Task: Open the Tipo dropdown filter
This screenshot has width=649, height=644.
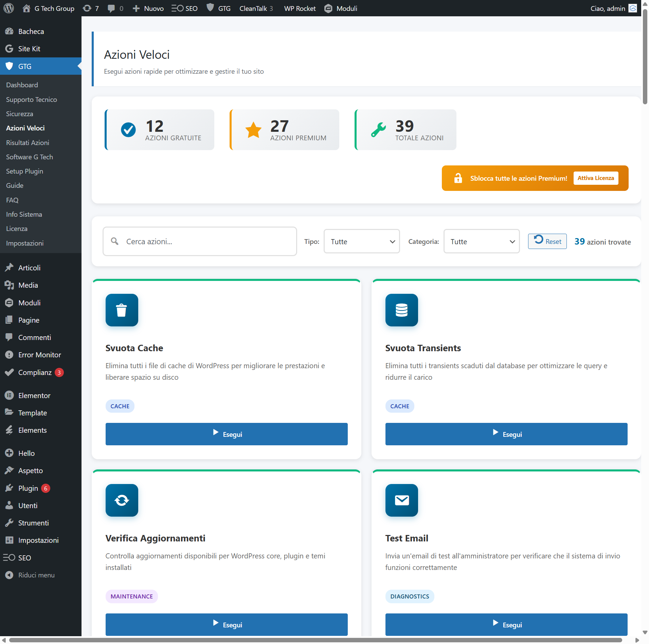Action: click(x=362, y=241)
